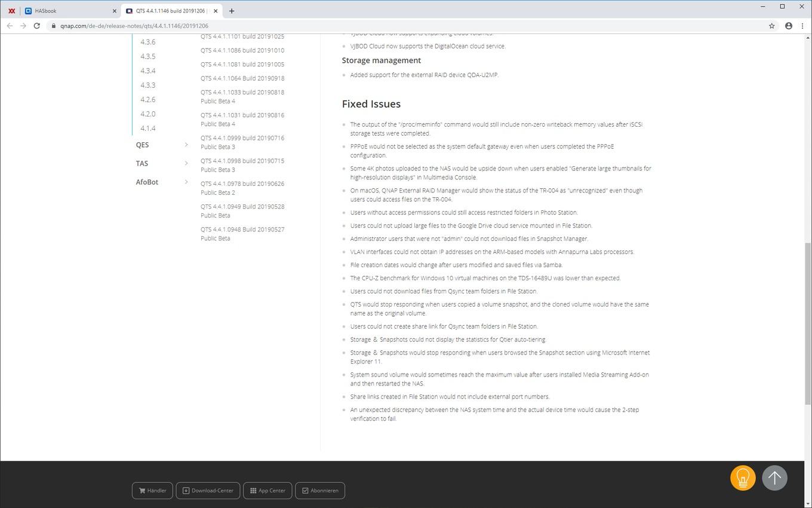The image size is (812, 508).
Task: Click the external RAID device QDA-U2MP line
Action: coord(424,75)
